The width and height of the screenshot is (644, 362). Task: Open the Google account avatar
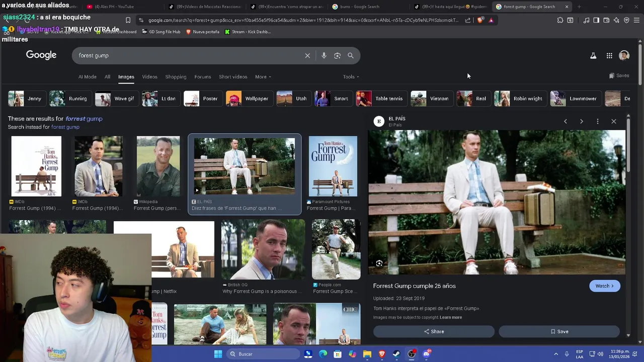pyautogui.click(x=624, y=56)
